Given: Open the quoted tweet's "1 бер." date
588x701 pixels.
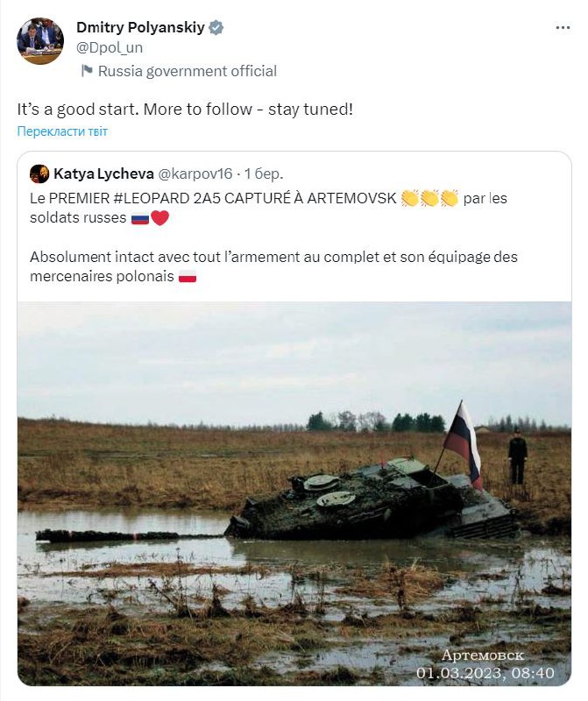Looking at the screenshot, I should (264, 173).
